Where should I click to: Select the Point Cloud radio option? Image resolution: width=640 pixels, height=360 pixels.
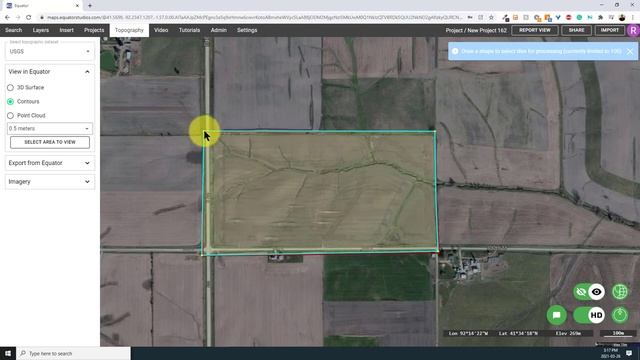tap(10, 116)
